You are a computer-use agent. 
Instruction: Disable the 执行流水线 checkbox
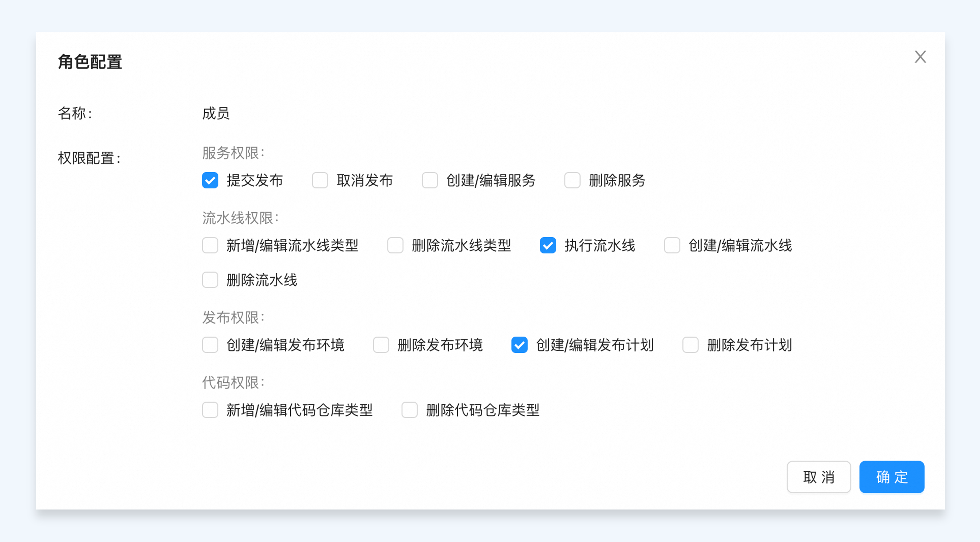point(548,245)
